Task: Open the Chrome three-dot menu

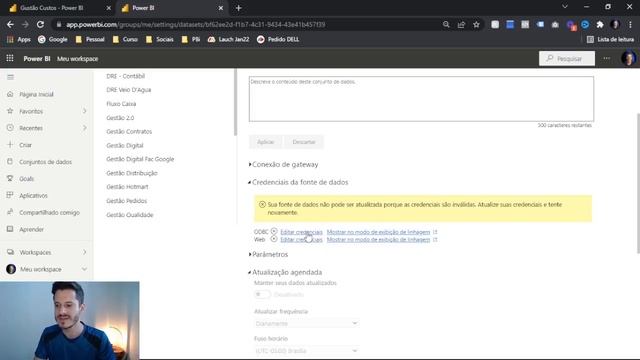Action: point(630,24)
